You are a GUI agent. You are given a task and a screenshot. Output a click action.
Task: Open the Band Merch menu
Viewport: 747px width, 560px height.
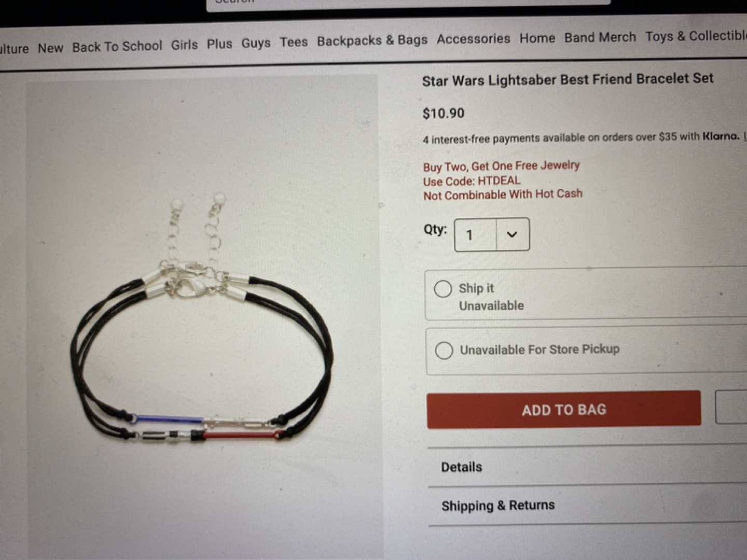point(600,37)
